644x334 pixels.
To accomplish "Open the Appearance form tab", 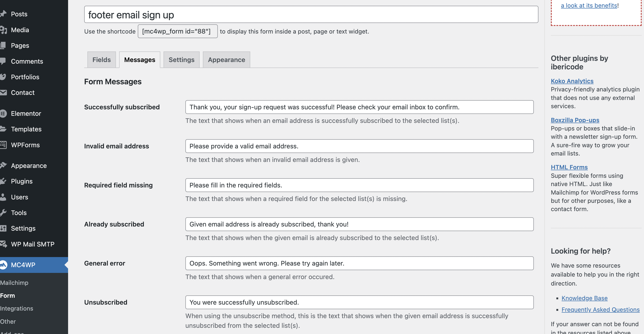I will click(226, 60).
